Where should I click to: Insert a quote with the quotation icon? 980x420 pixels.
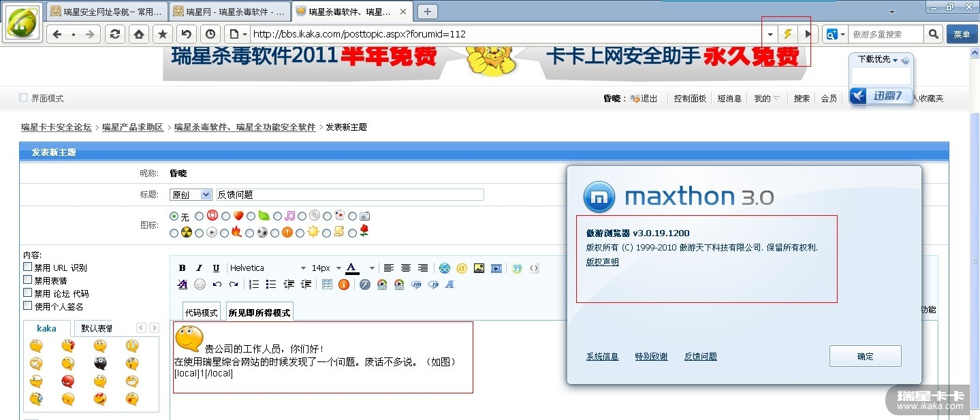pyautogui.click(x=517, y=268)
